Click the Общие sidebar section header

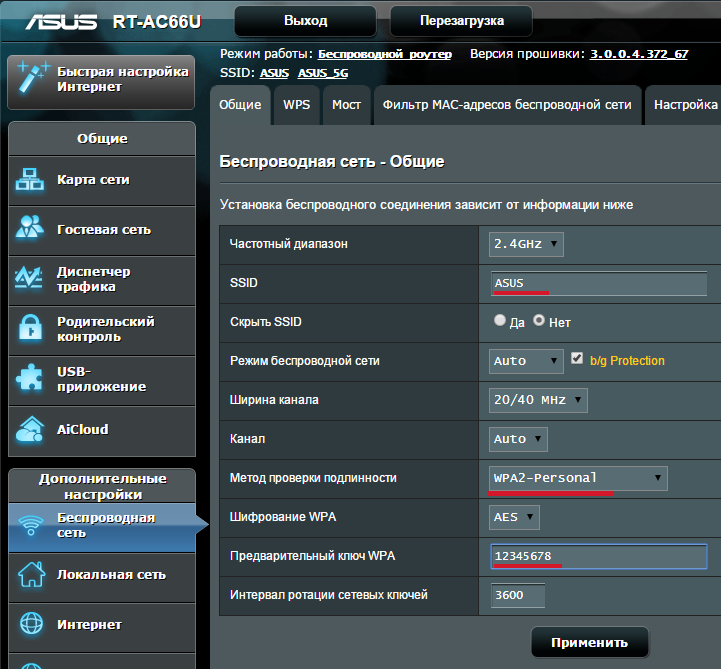click(102, 138)
